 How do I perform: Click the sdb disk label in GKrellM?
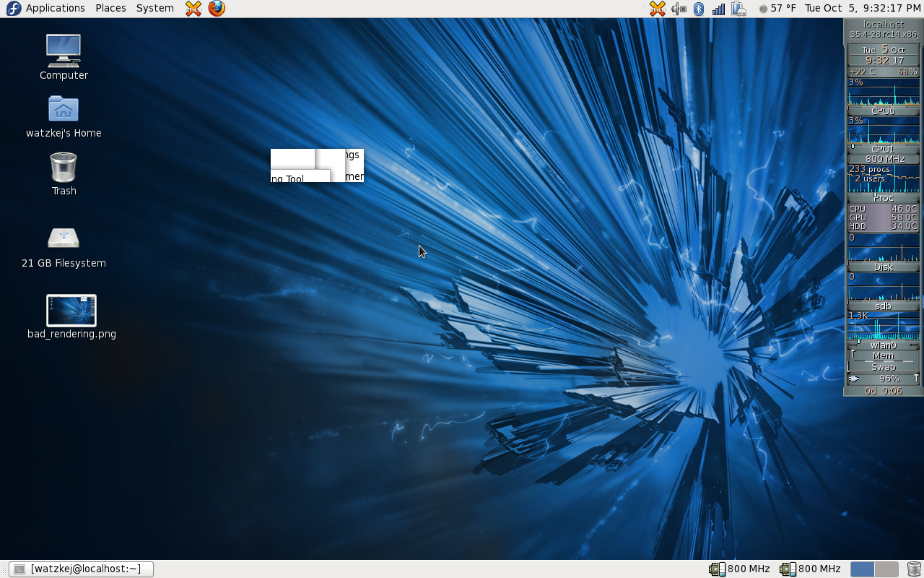(883, 306)
